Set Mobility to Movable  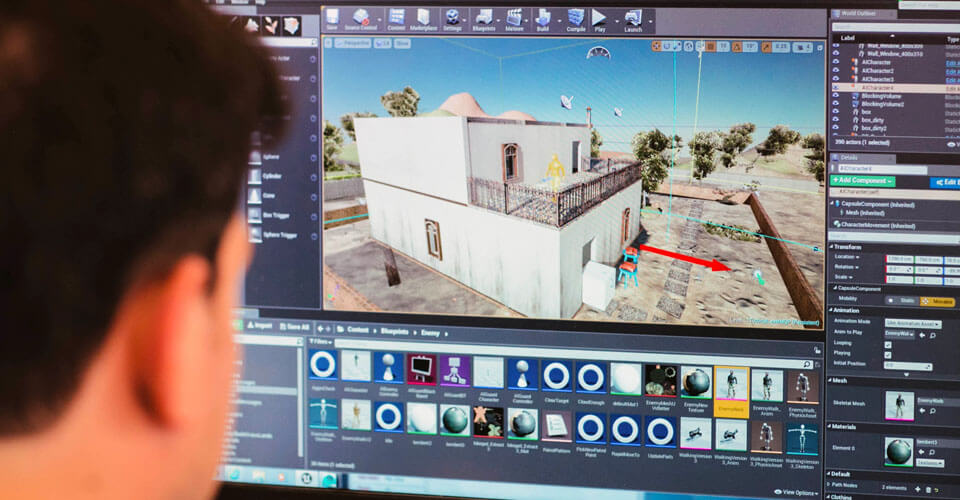click(x=937, y=302)
